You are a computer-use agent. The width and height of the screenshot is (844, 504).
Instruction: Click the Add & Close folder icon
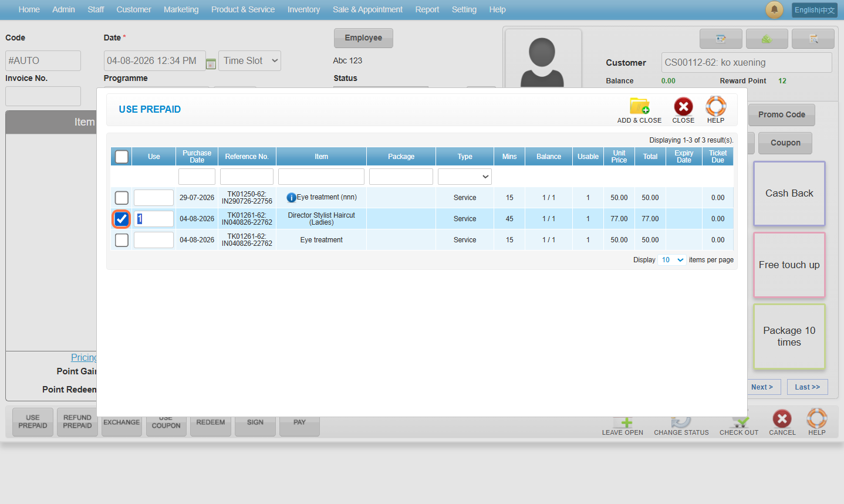(x=639, y=106)
